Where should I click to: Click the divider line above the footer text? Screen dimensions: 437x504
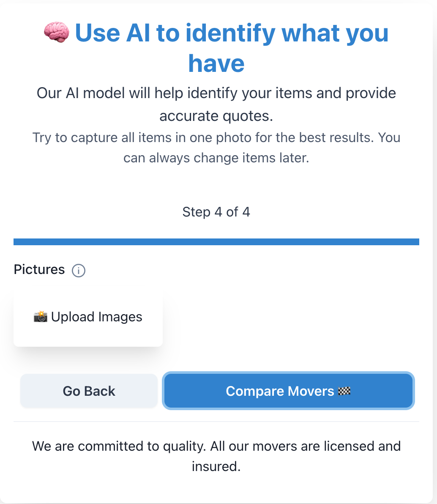click(216, 422)
